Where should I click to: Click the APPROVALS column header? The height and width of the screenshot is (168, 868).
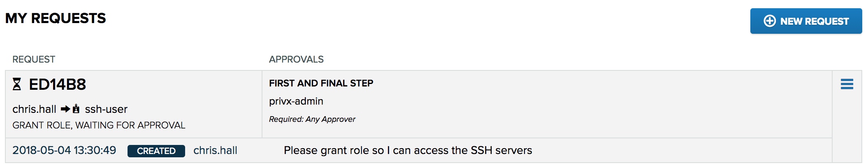(x=296, y=59)
